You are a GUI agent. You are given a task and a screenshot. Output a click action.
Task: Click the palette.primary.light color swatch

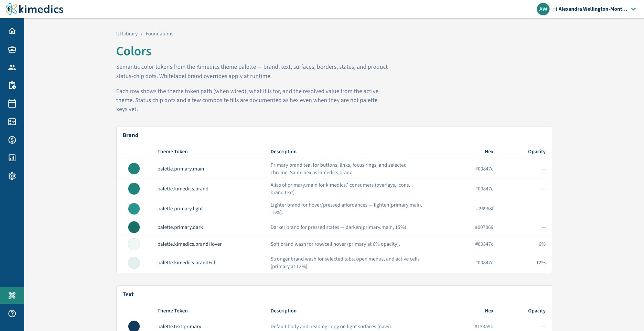coord(134,209)
